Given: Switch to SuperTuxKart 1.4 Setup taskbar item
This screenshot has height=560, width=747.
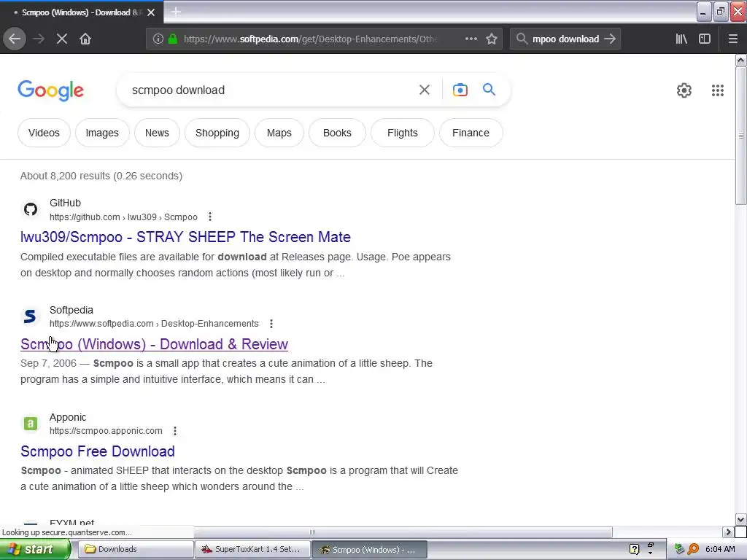Looking at the screenshot, I should point(252,550).
